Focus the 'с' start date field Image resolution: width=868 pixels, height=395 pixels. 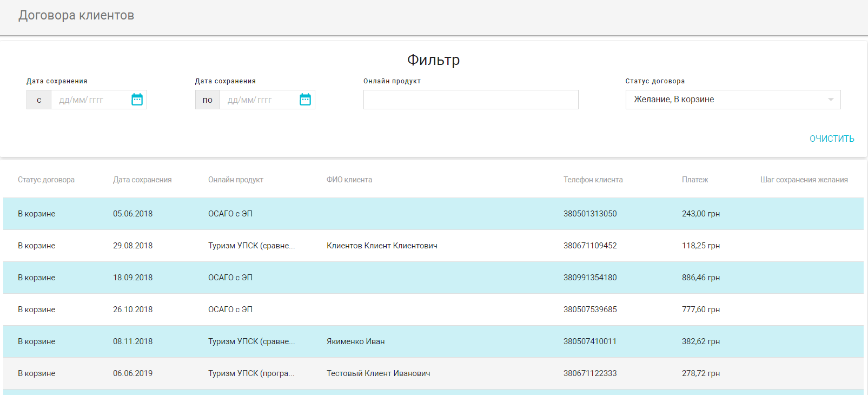click(x=90, y=100)
